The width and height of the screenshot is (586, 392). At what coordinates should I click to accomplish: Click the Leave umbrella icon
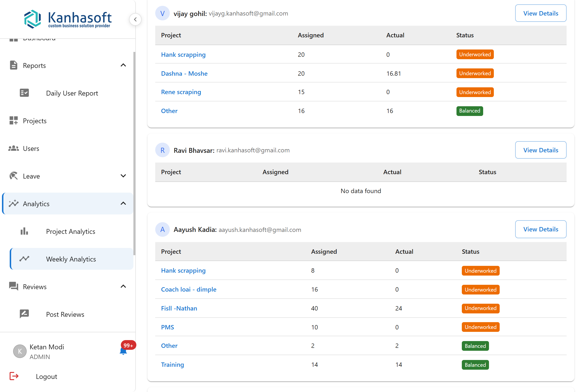14,176
